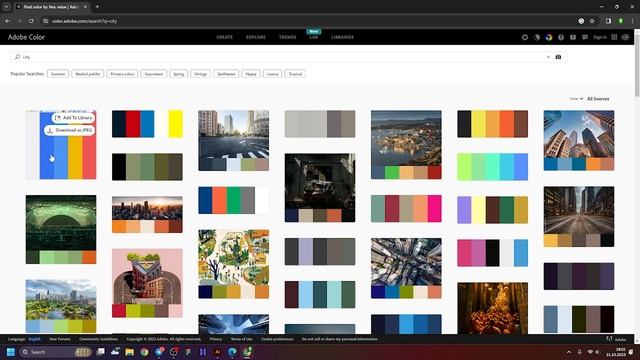
Task: Click the taskbar clock and date
Action: pos(616,352)
